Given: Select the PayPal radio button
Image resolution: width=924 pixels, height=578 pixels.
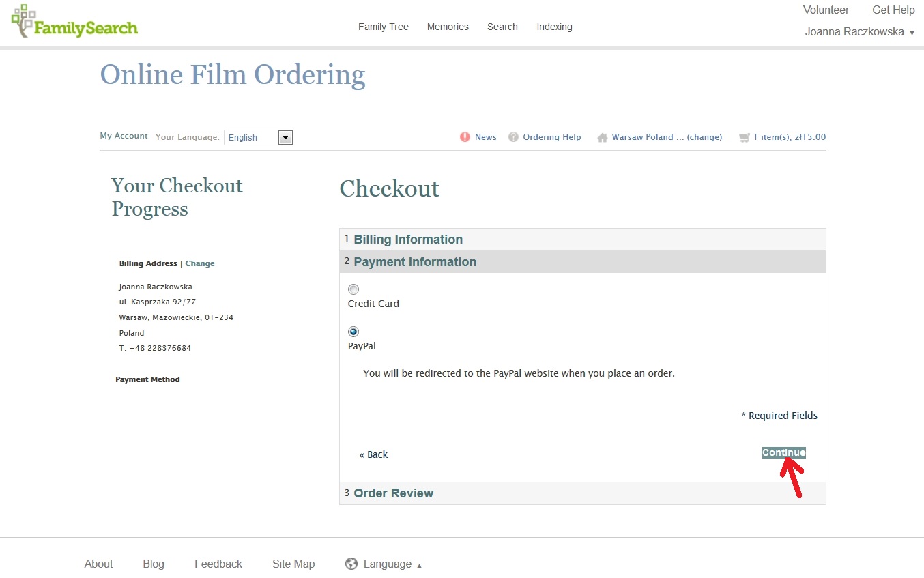Looking at the screenshot, I should (x=353, y=332).
